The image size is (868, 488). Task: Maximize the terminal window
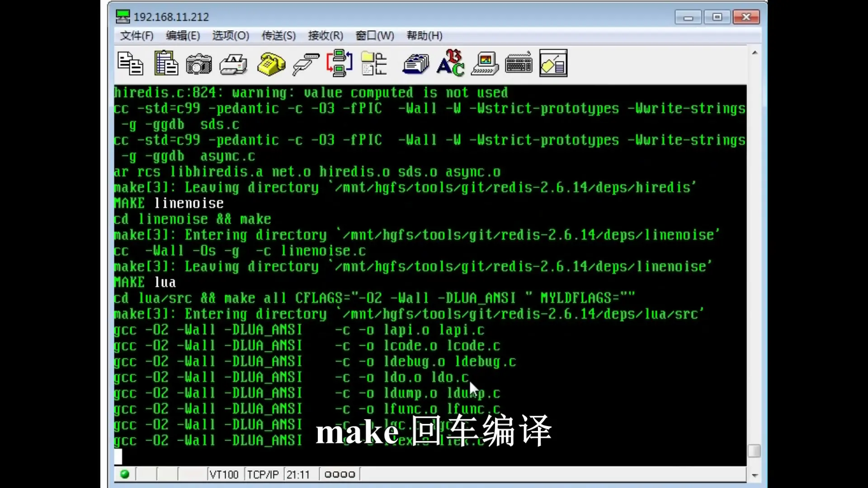(x=717, y=17)
